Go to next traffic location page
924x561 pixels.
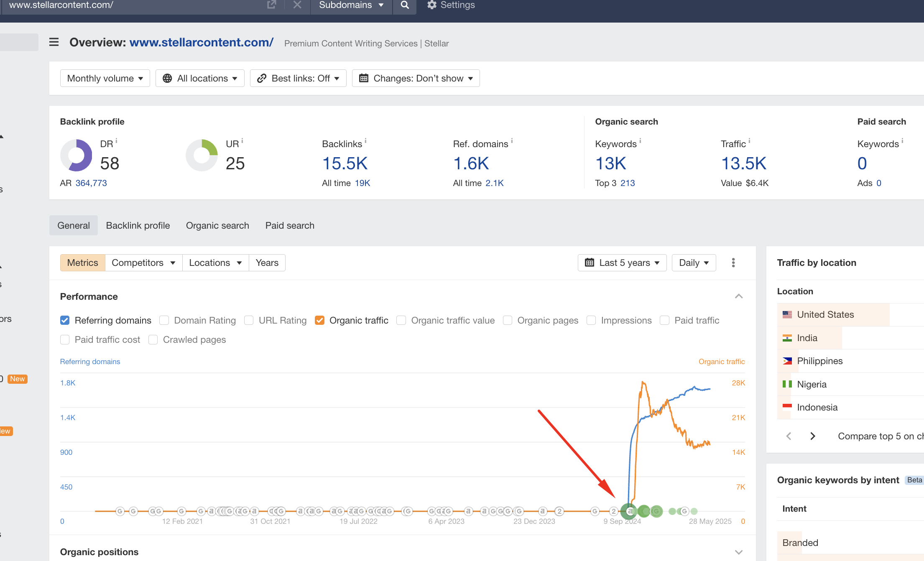[x=813, y=436]
